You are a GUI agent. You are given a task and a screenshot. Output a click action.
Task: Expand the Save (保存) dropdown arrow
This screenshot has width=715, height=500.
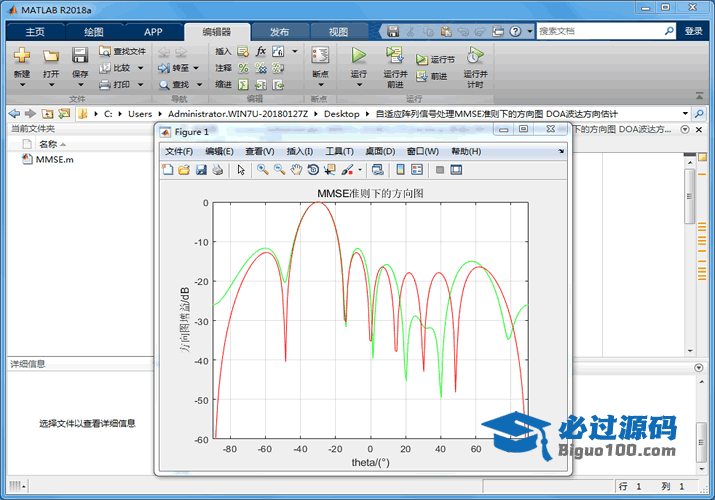point(80,85)
